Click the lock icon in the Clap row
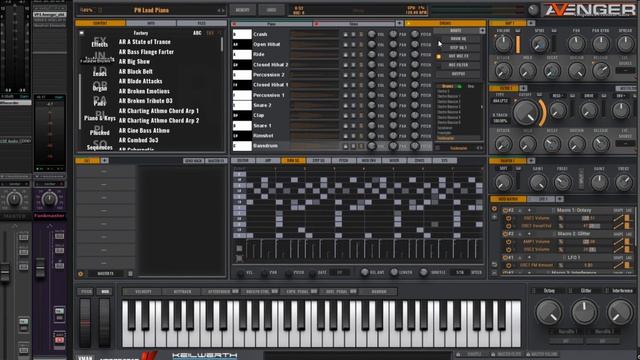This screenshot has width=640, height=360. click(x=345, y=116)
